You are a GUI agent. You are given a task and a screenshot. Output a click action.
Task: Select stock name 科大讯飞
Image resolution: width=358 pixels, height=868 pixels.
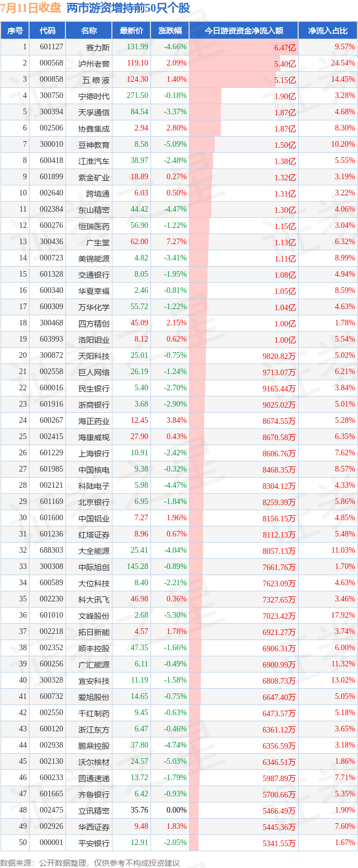coord(94,599)
